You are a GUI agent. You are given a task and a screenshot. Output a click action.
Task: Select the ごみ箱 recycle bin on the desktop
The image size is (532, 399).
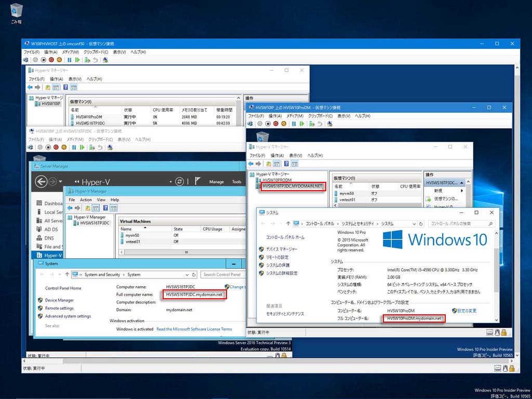point(16,14)
